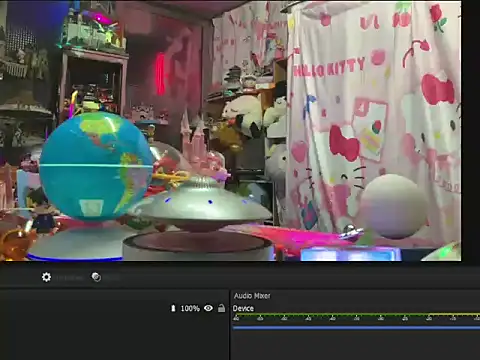Click the Device audio source label
This screenshot has height=360, width=480.
(243, 308)
